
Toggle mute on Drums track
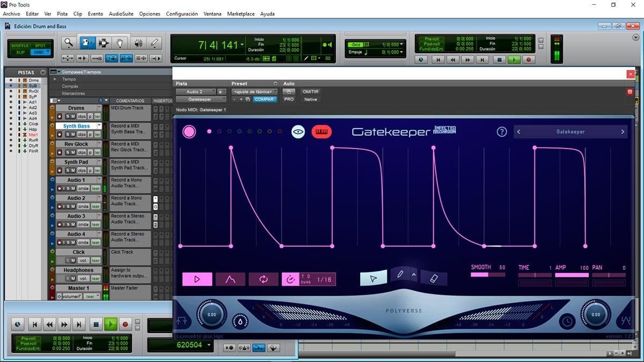click(x=73, y=116)
